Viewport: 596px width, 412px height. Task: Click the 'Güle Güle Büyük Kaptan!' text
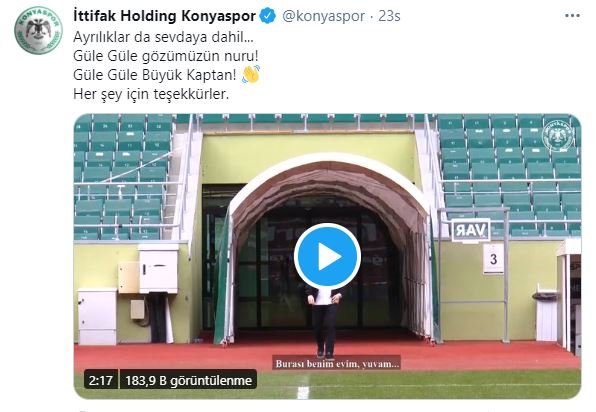point(155,75)
